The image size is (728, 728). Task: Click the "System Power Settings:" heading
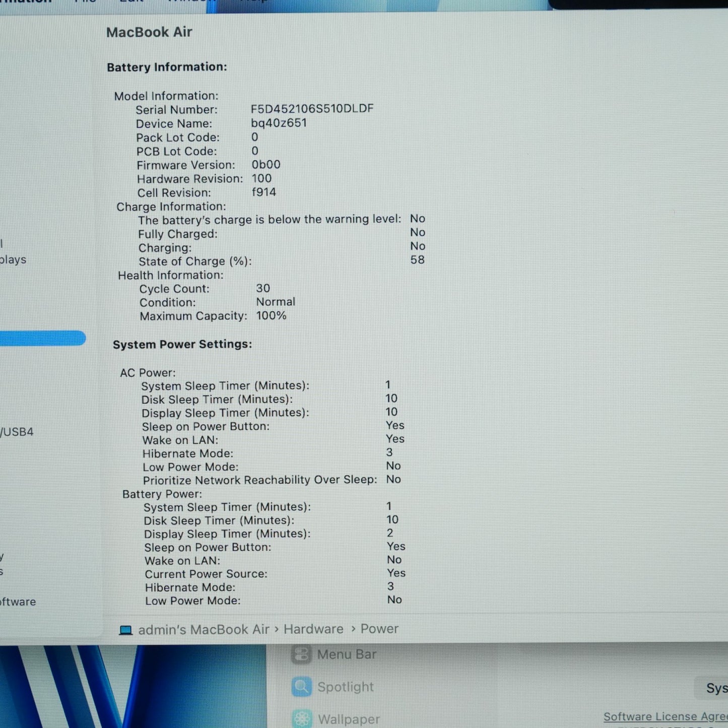pos(182,344)
